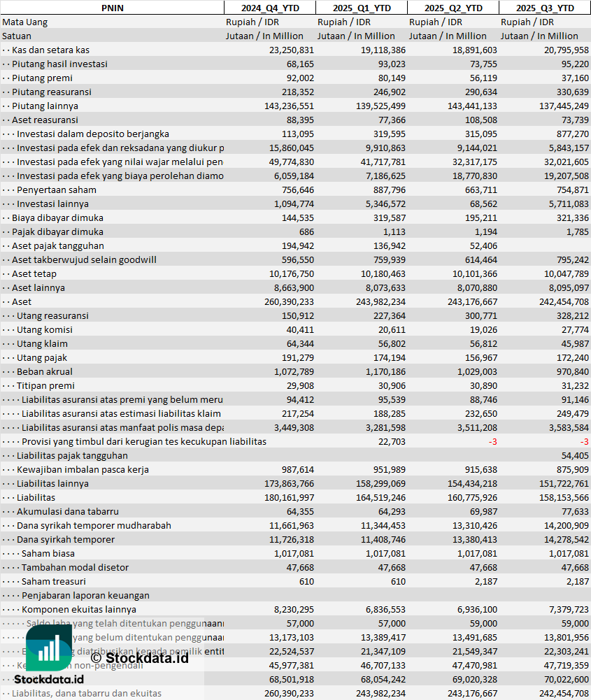Click the Aset value 260,390,233 cell

(290, 302)
